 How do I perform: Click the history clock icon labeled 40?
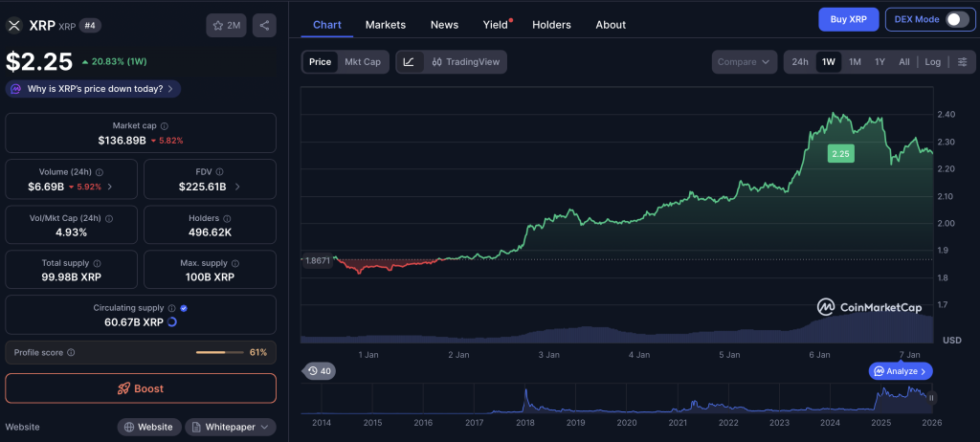coord(319,371)
